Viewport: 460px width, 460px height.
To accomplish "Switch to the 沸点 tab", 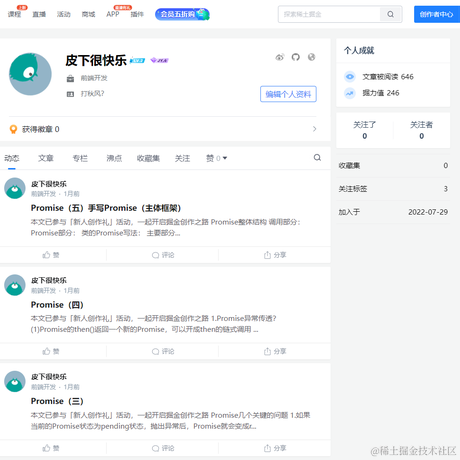I will [114, 158].
